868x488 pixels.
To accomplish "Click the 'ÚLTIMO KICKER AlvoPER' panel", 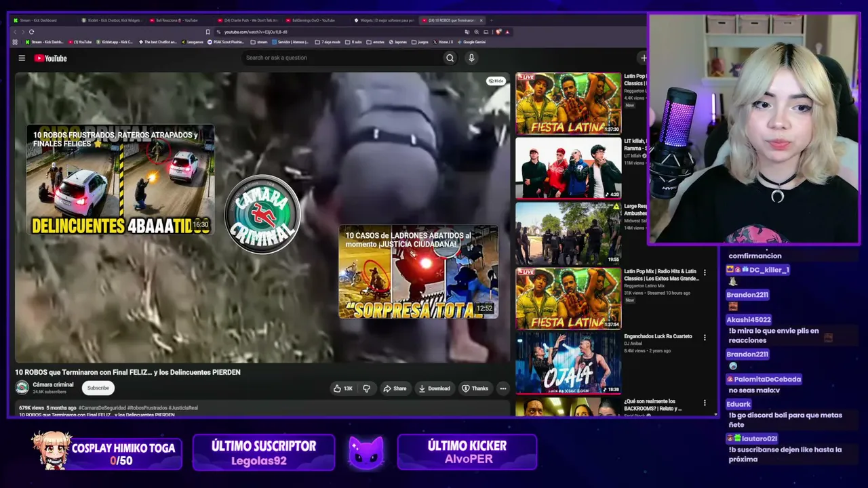I will 467,452.
